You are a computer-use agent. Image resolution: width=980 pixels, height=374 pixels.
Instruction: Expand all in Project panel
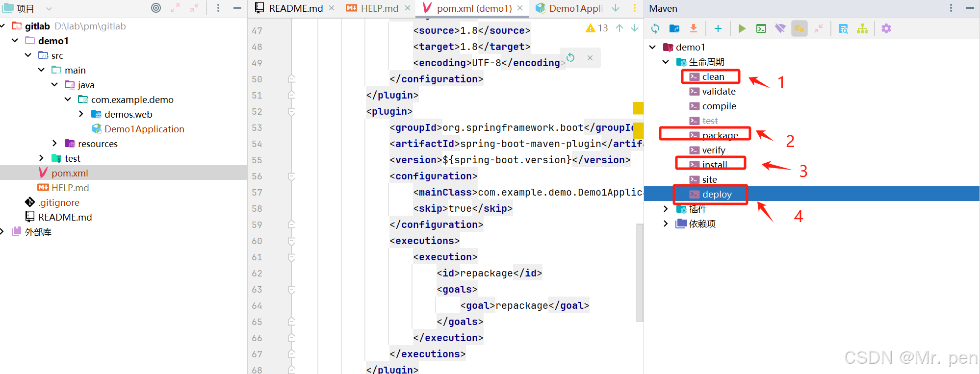175,8
